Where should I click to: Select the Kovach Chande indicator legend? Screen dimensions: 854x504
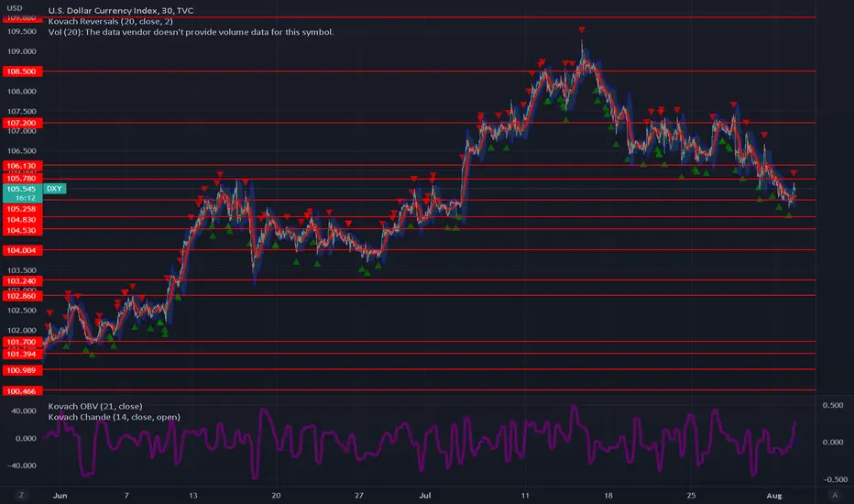[114, 417]
